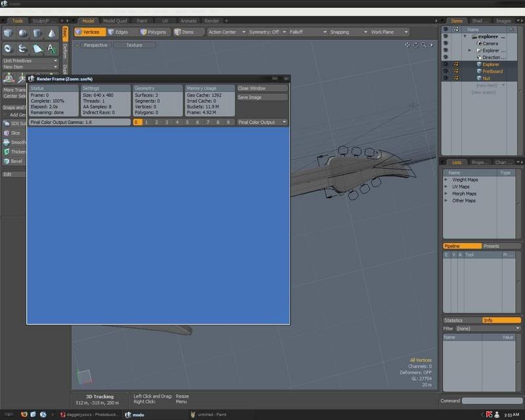Hide the Camera item with eye icon

[x=446, y=44]
